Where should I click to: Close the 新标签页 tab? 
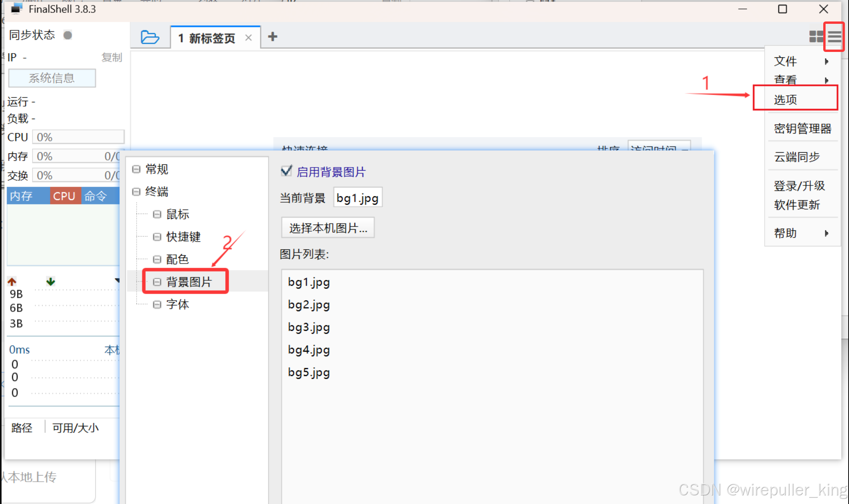(x=248, y=38)
